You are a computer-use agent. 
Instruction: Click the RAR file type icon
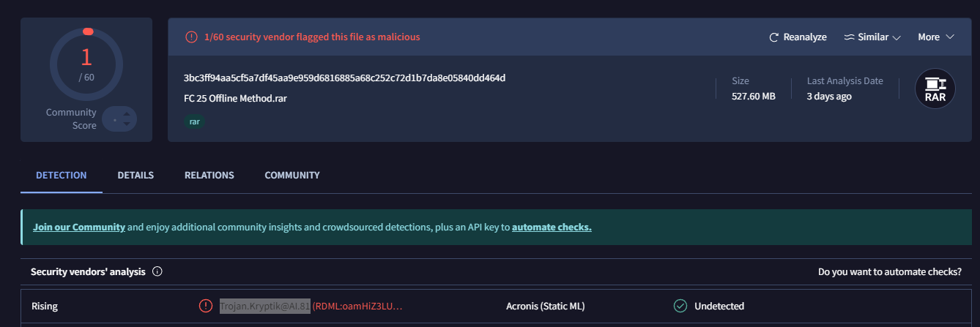point(935,89)
